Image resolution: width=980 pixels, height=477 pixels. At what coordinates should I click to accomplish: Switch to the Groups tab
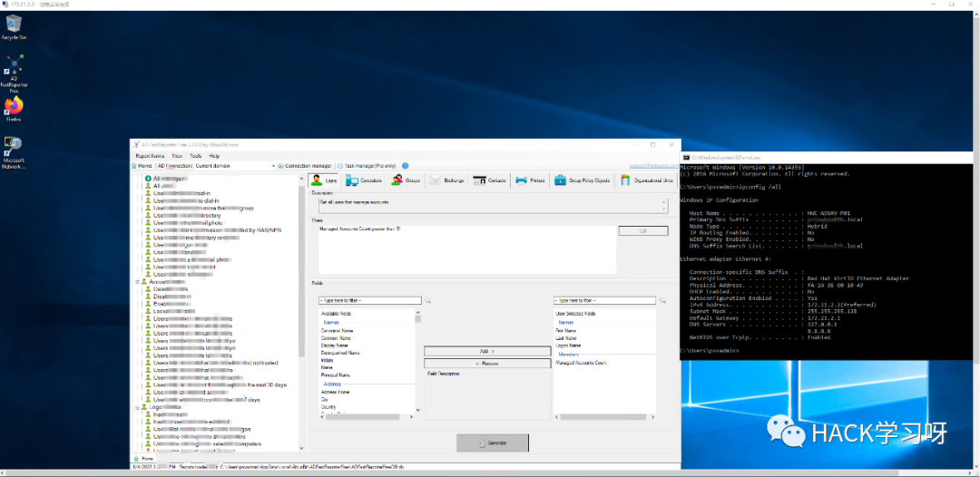[406, 180]
